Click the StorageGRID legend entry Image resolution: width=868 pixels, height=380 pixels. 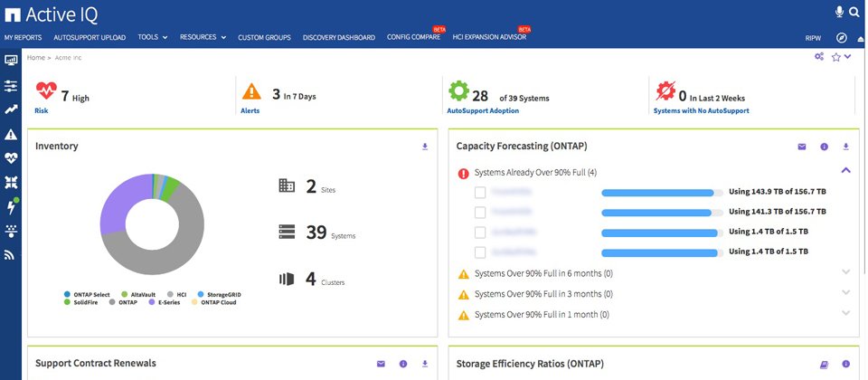[220, 295]
